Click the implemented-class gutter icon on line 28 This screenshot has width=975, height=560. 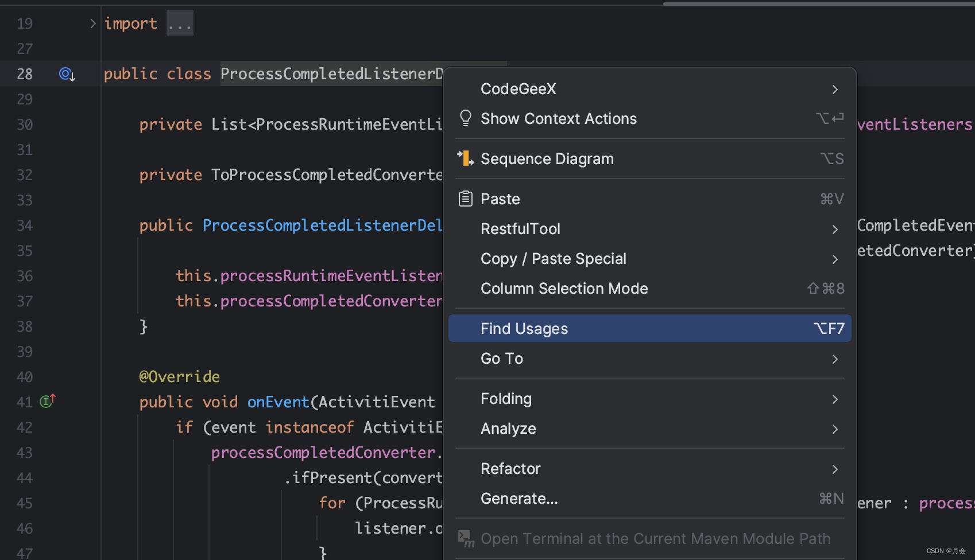(x=67, y=74)
